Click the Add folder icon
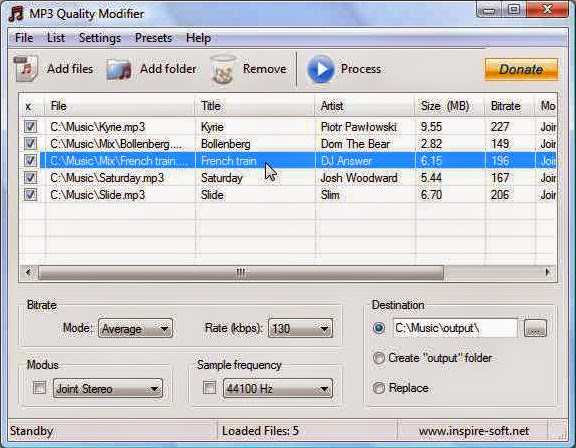 119,69
